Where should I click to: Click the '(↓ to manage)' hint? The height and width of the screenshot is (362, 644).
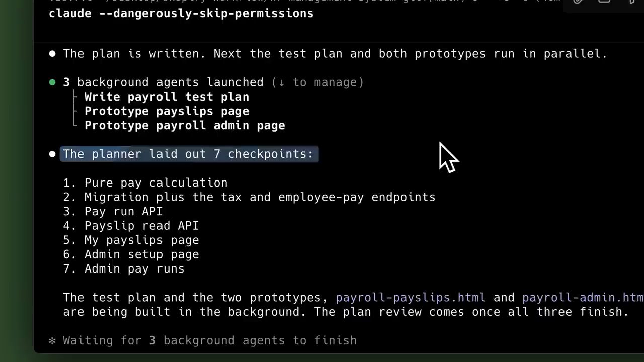(317, 82)
